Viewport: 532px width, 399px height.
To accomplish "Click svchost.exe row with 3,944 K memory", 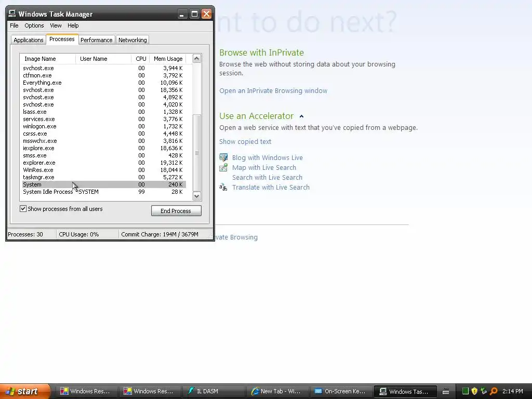I will pos(104,68).
